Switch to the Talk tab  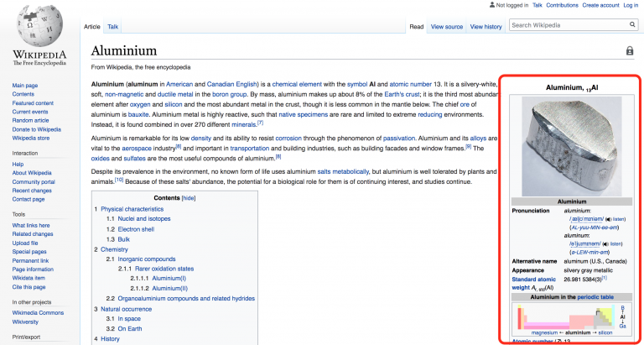point(113,27)
